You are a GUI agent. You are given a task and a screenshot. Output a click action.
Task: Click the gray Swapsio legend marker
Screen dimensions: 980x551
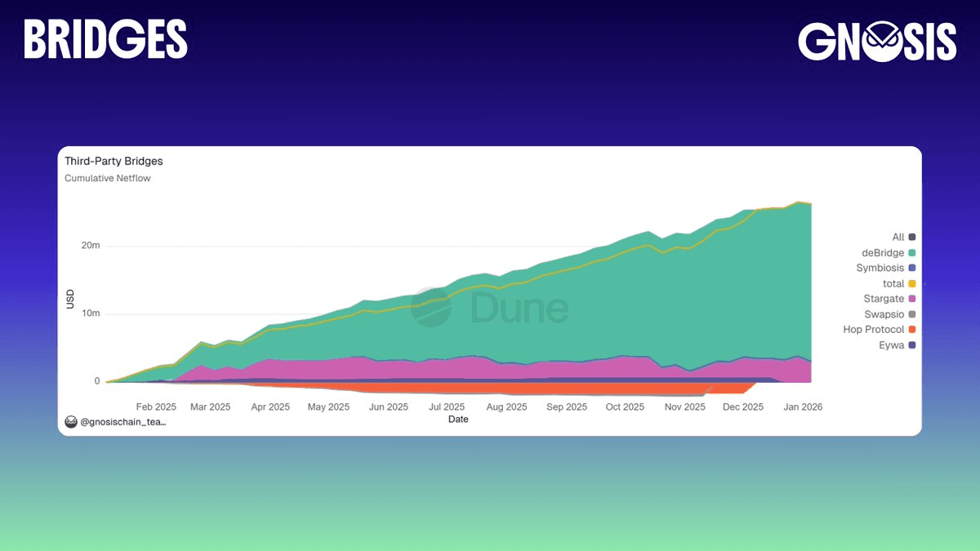coord(911,314)
